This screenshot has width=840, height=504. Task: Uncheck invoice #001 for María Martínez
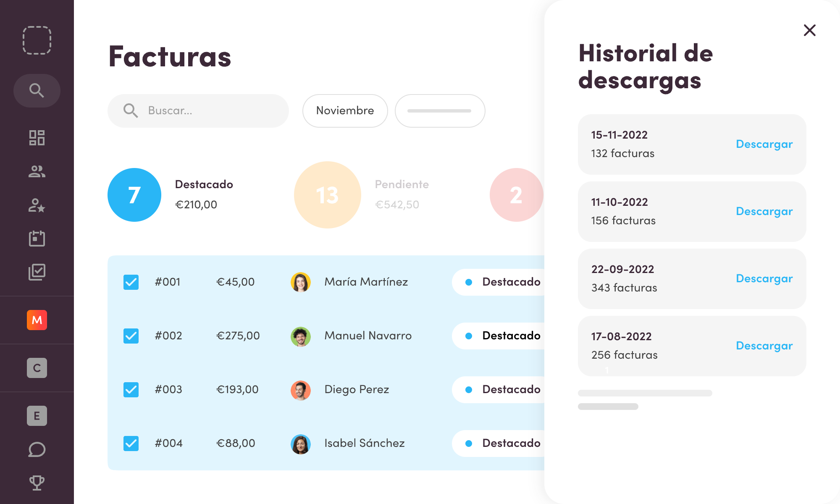coord(131,282)
